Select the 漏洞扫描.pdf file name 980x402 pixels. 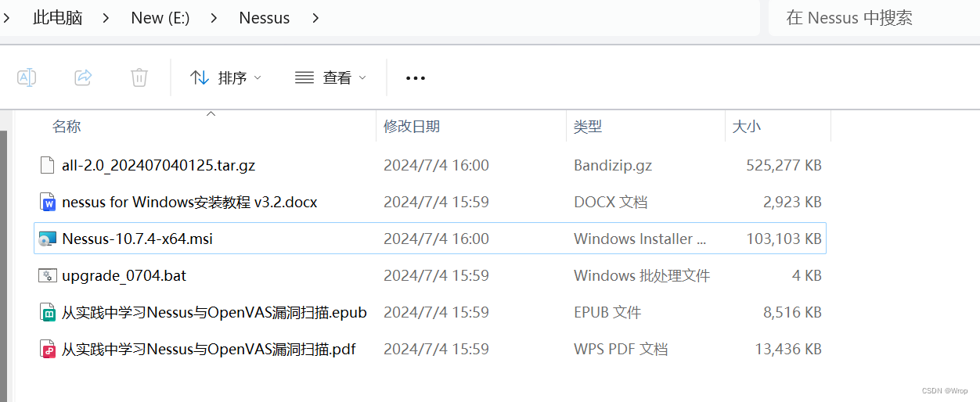209,349
